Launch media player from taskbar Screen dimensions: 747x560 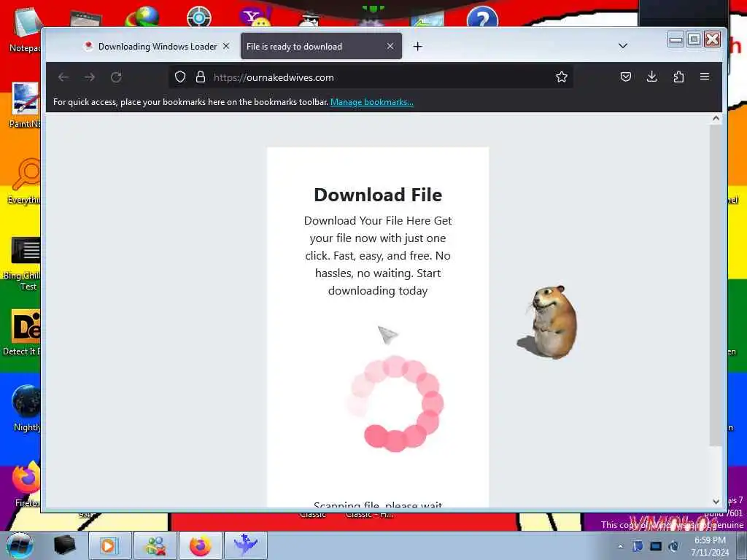point(109,545)
